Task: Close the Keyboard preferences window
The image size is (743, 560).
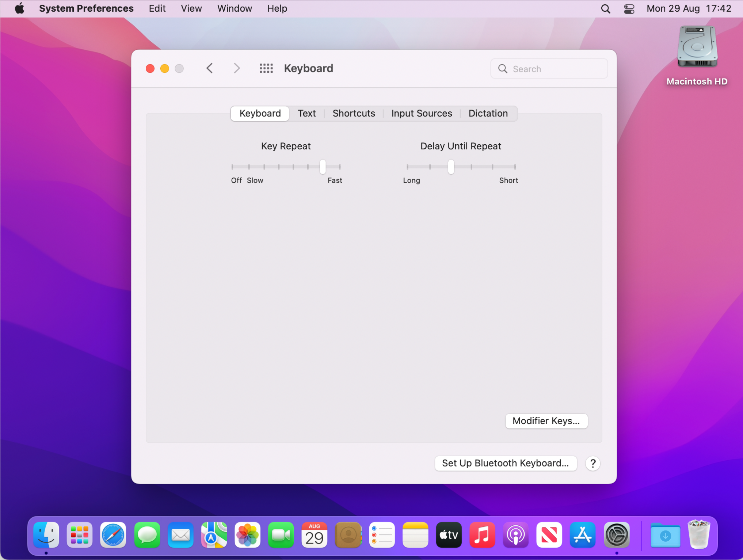Action: click(x=150, y=68)
